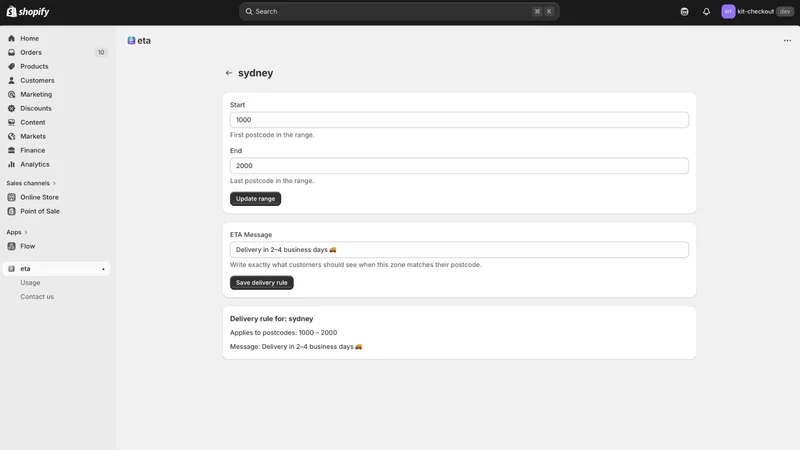The width and height of the screenshot is (800, 450).
Task: Open Markets in the sidebar
Action: [33, 137]
